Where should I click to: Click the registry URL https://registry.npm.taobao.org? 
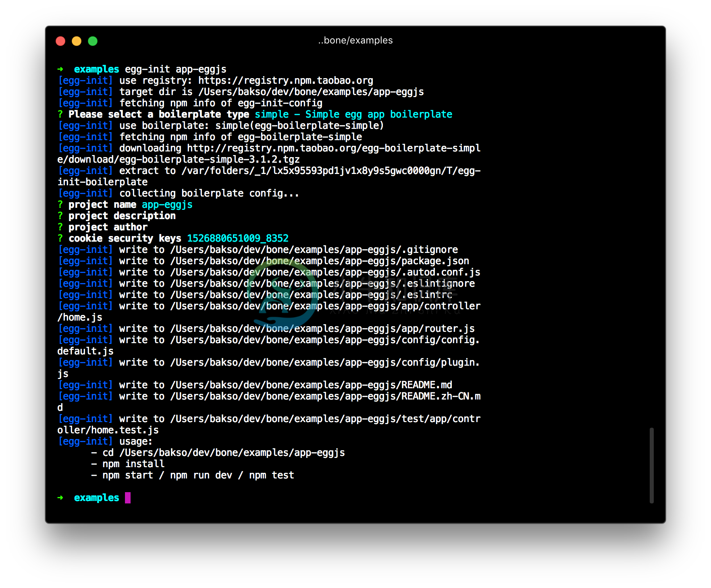(x=286, y=81)
